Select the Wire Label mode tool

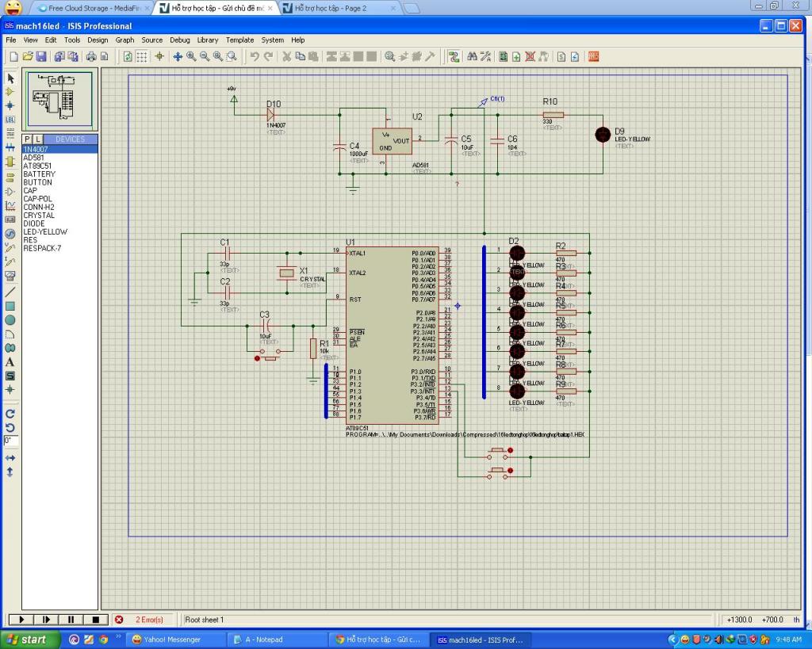coord(10,119)
